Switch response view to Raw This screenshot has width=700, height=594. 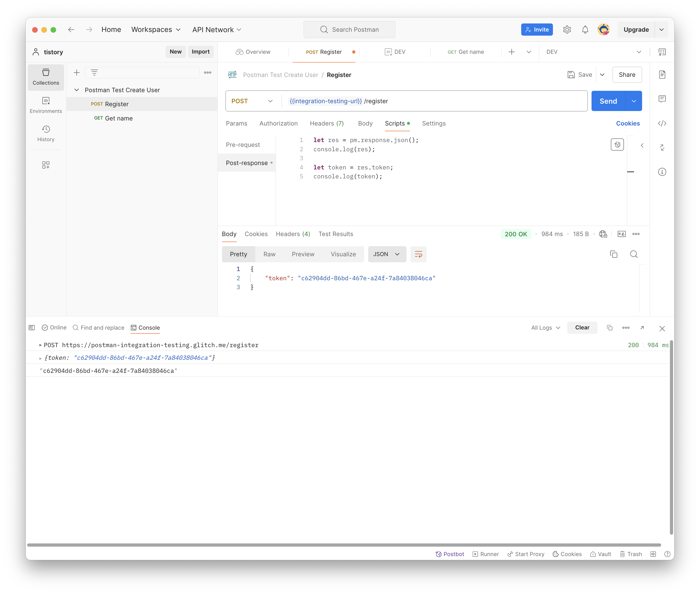click(x=269, y=254)
